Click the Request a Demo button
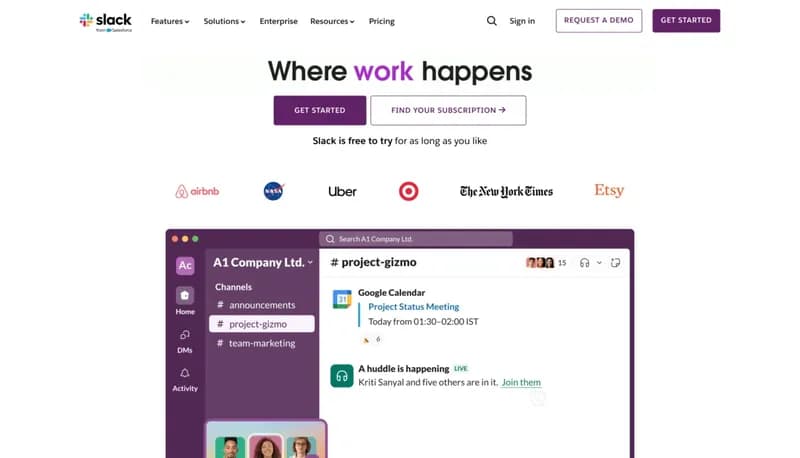The width and height of the screenshot is (800, 458). [x=599, y=20]
